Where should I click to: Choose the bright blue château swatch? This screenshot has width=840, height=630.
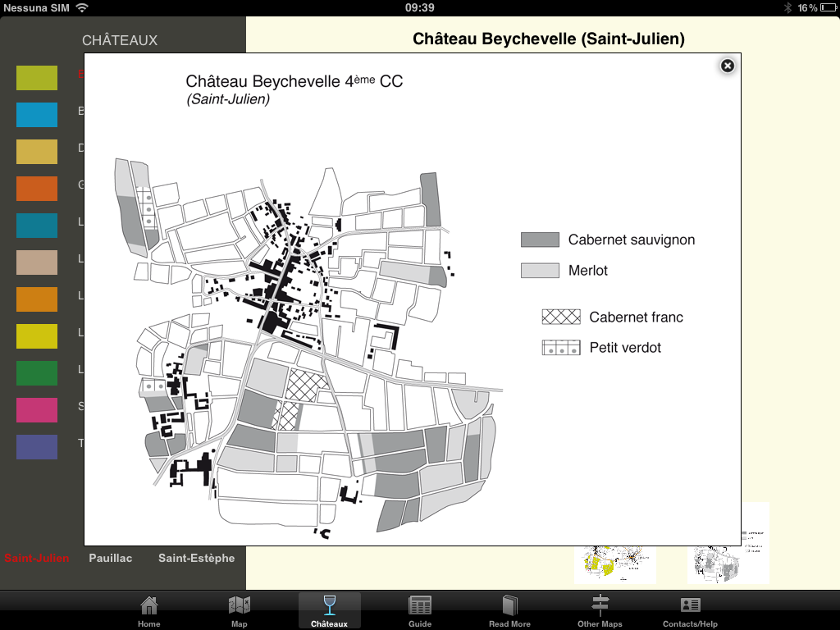[37, 115]
